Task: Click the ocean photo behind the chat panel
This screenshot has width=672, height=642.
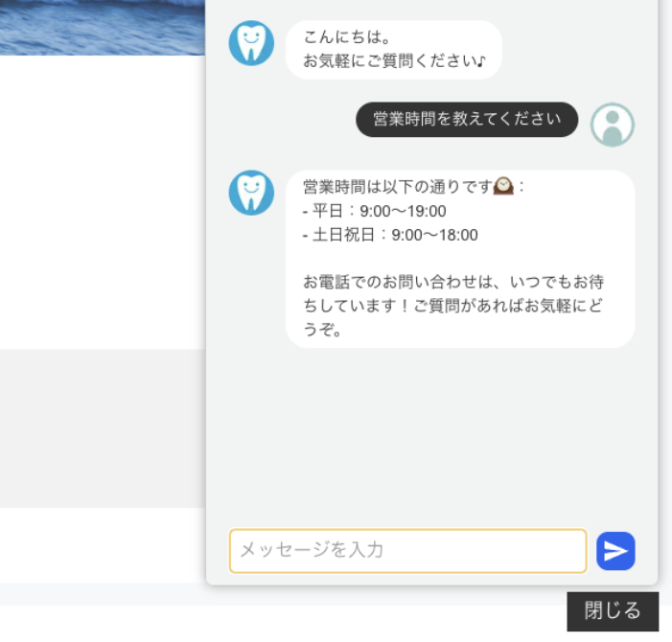Action: (103, 27)
